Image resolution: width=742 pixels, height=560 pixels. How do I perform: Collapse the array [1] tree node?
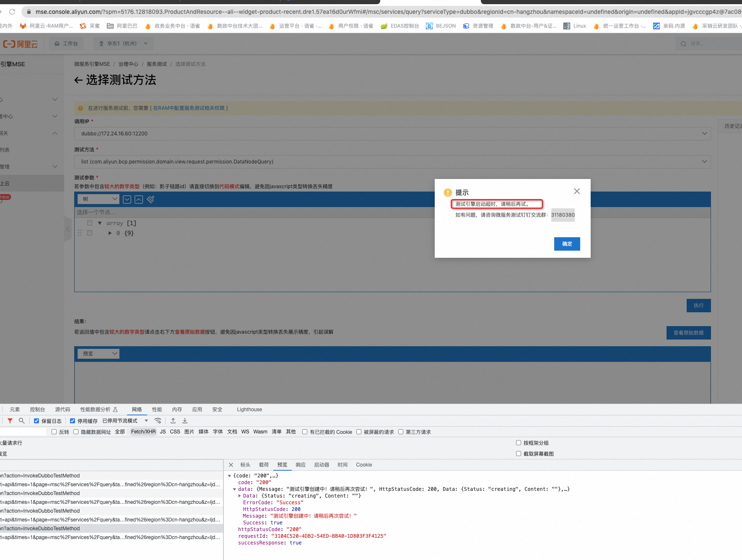(100, 223)
